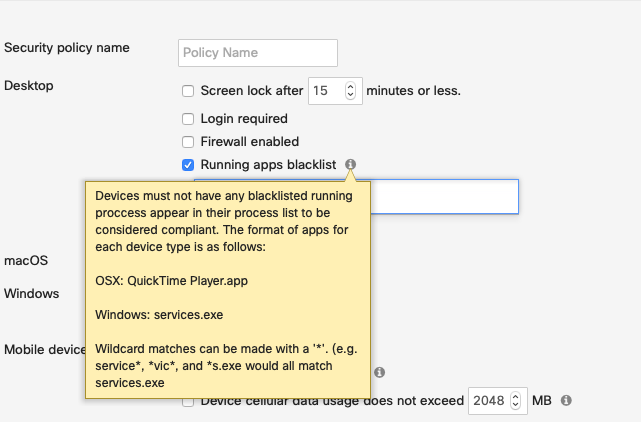Decrease screen lock minutes with down arrow

[350, 94]
